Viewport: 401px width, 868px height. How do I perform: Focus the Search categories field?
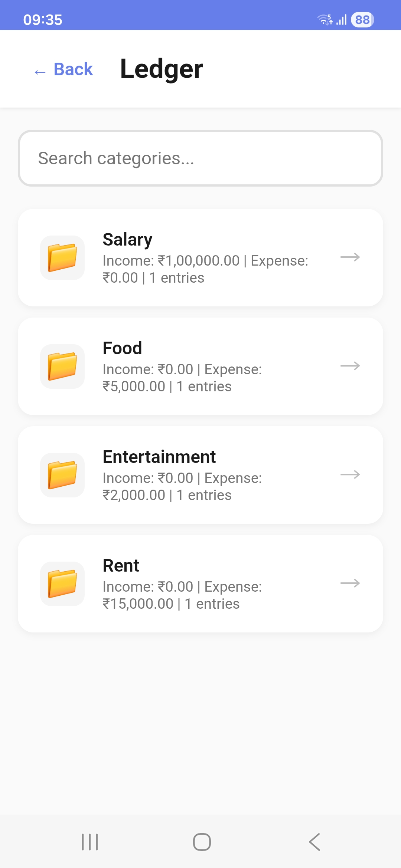(200, 158)
